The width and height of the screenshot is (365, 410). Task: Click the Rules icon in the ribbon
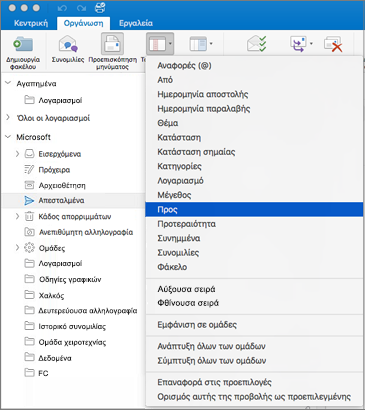tap(298, 44)
